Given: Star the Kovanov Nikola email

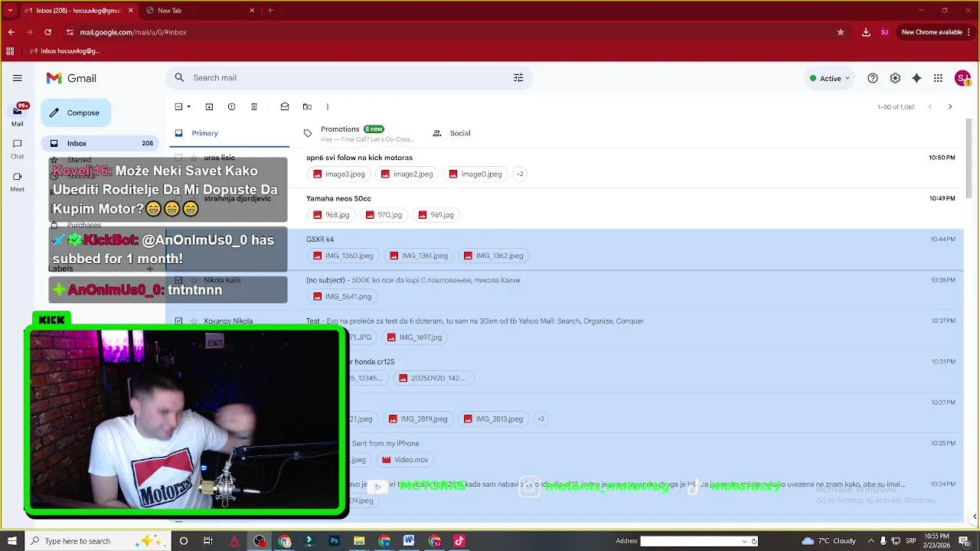Looking at the screenshot, I should pos(194,321).
